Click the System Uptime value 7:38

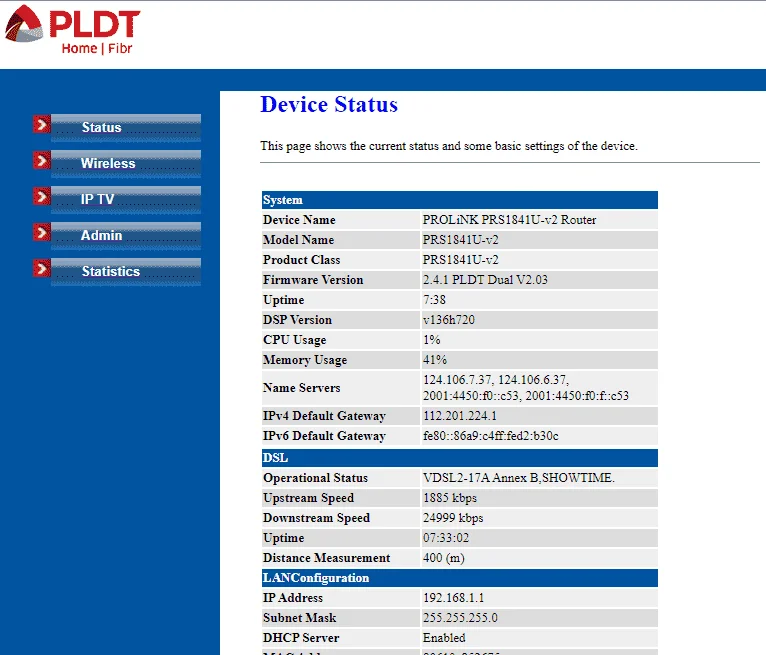coord(434,300)
